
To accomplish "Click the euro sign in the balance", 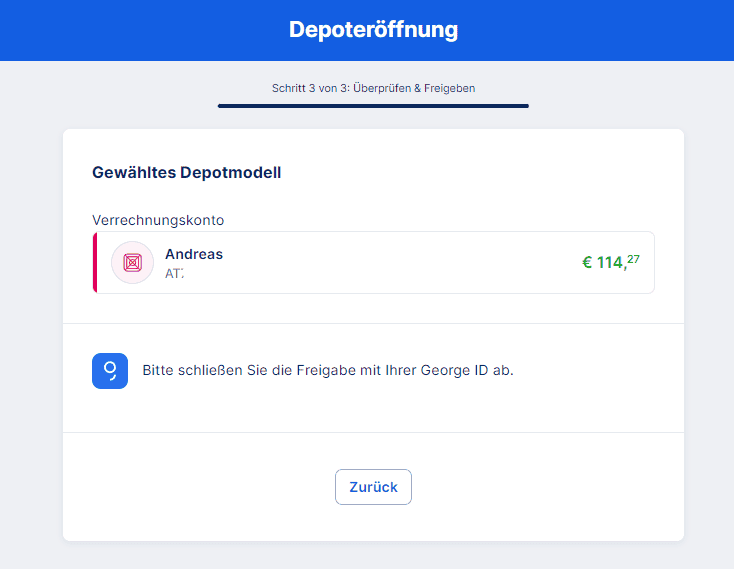I will tap(587, 263).
